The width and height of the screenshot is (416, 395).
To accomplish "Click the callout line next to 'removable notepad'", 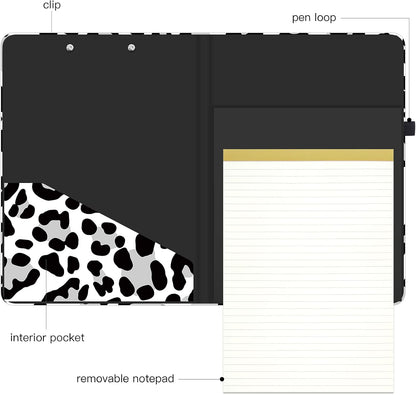I will [x=199, y=379].
